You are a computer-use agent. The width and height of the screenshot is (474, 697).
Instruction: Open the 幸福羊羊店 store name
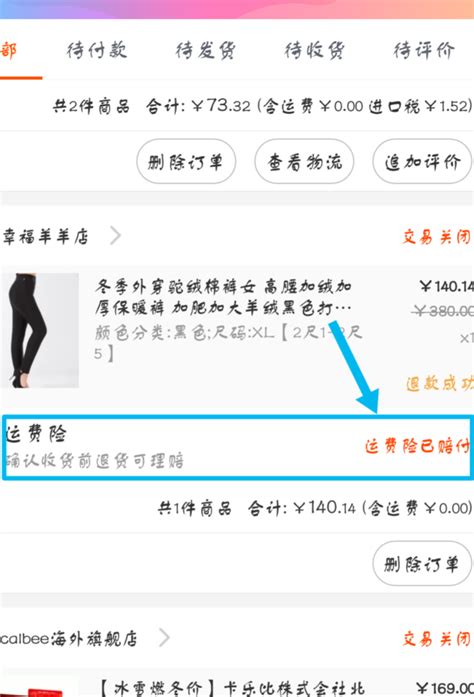(45, 236)
